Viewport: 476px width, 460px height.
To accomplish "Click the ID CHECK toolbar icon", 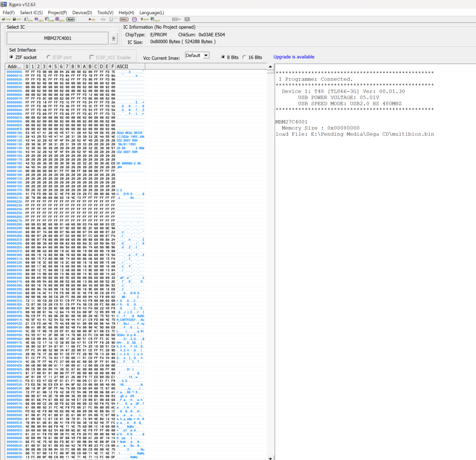I will click(x=39, y=19).
